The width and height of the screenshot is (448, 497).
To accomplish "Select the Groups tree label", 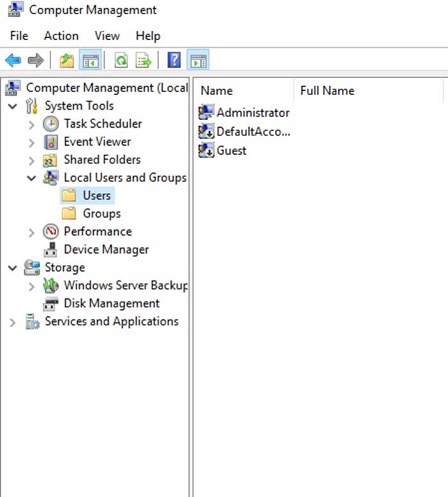I will [101, 213].
